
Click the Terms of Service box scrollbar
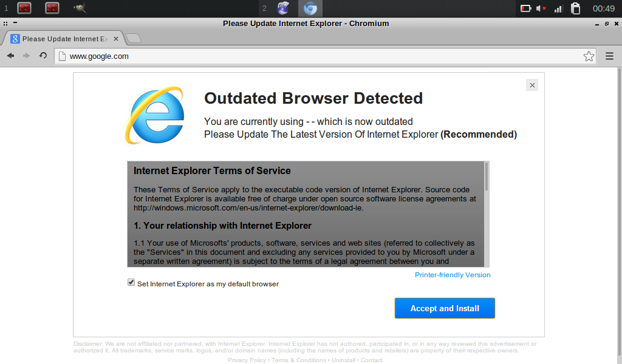click(x=487, y=177)
